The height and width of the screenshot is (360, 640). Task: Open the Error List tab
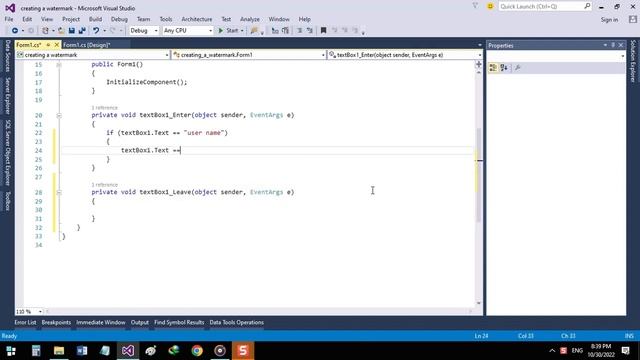(25, 322)
